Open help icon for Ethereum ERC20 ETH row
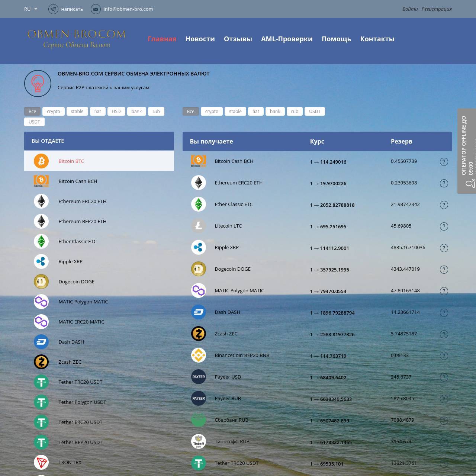The image size is (476, 476). [x=444, y=183]
